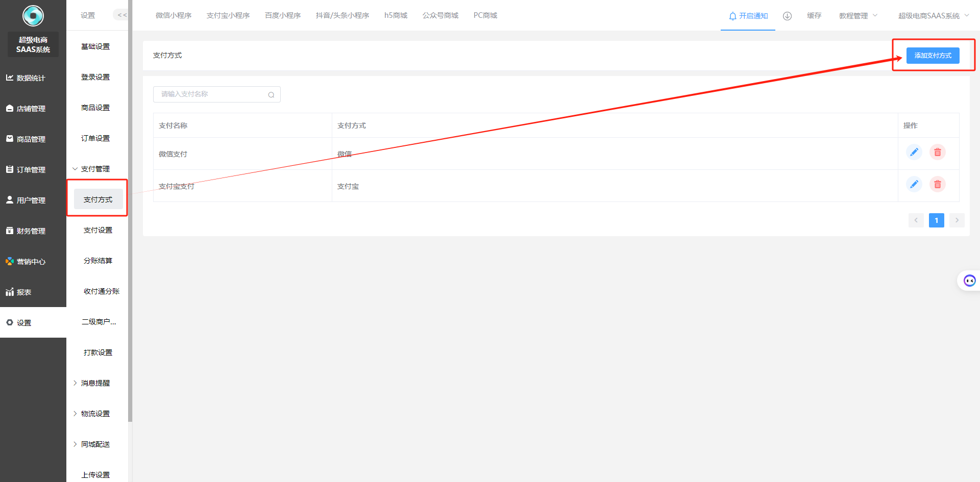Click the download circle icon in header
Viewport: 980px width, 482px height.
(x=787, y=16)
